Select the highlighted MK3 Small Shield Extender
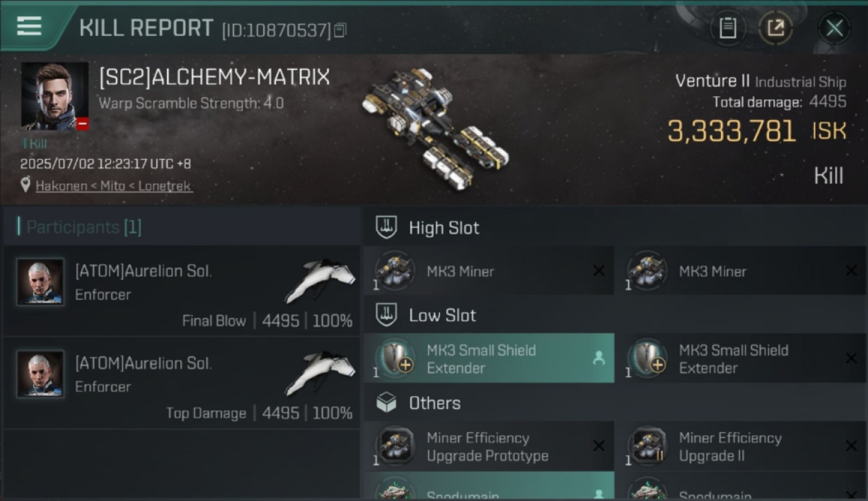The height and width of the screenshot is (501, 868). click(489, 359)
